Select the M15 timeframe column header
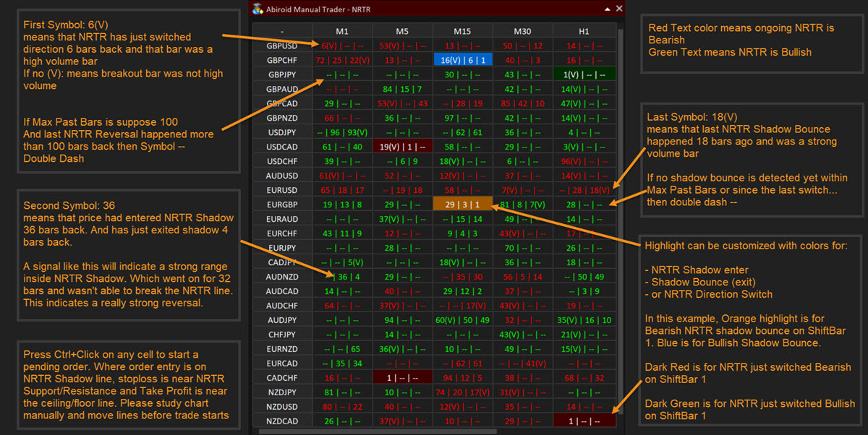 (462, 31)
